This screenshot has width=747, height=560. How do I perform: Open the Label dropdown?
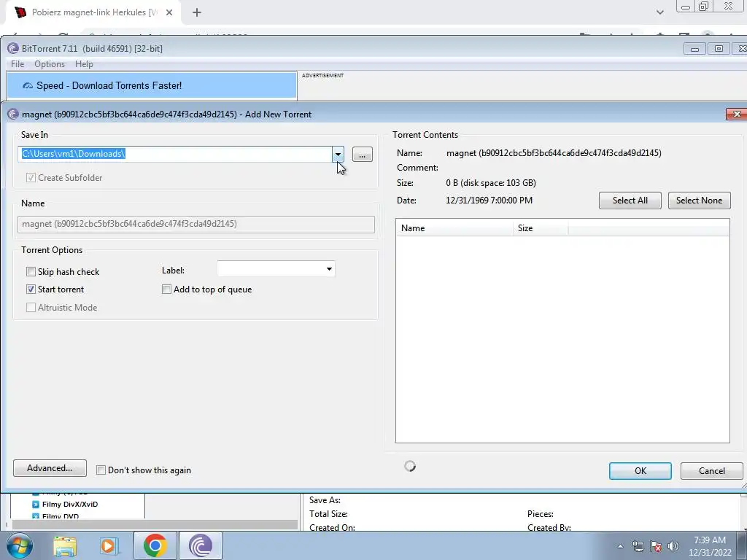329,269
